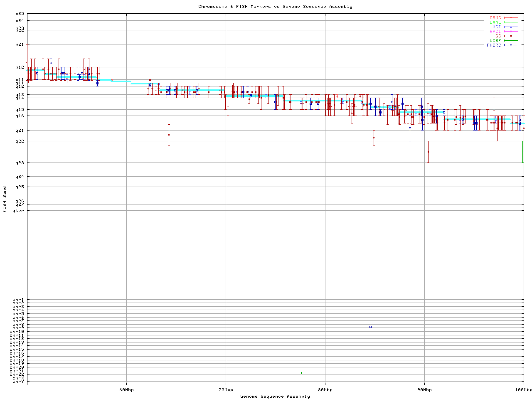Click the chr1 row label
The height and width of the screenshot is (399, 532).
pyautogui.click(x=18, y=300)
